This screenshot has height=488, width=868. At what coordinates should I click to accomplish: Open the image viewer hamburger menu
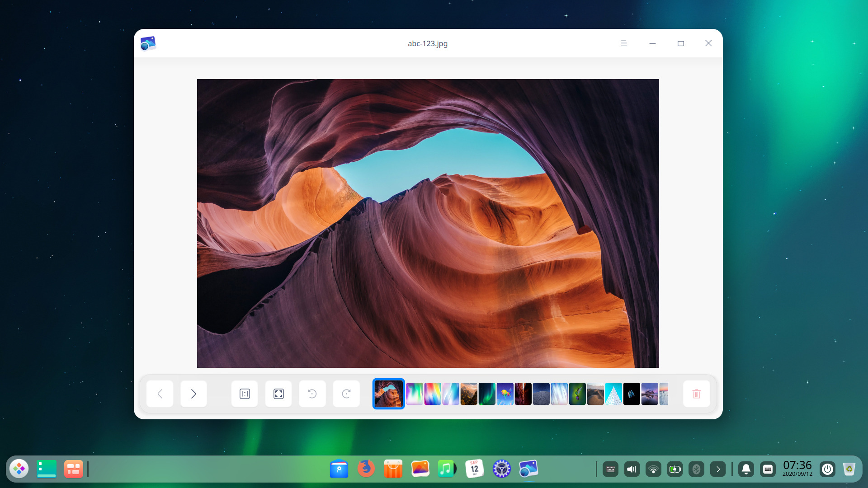623,43
